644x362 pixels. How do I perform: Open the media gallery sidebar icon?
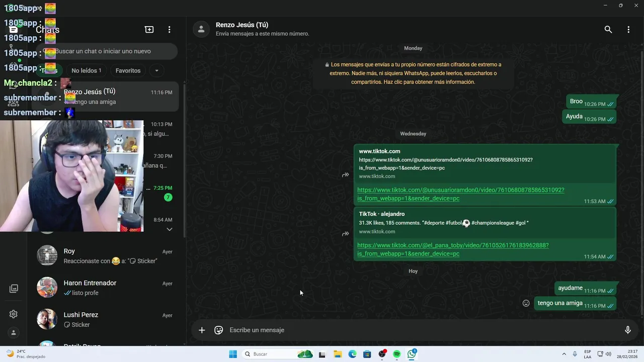(14, 289)
